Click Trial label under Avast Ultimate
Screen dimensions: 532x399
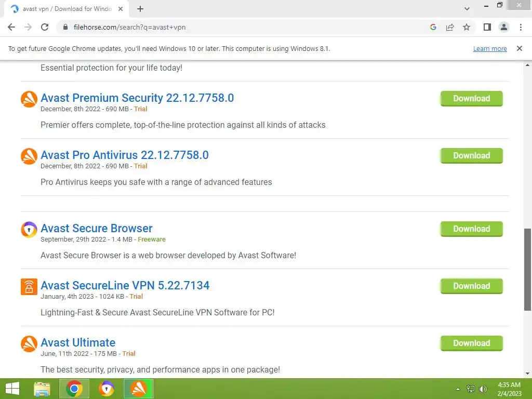pyautogui.click(x=129, y=353)
